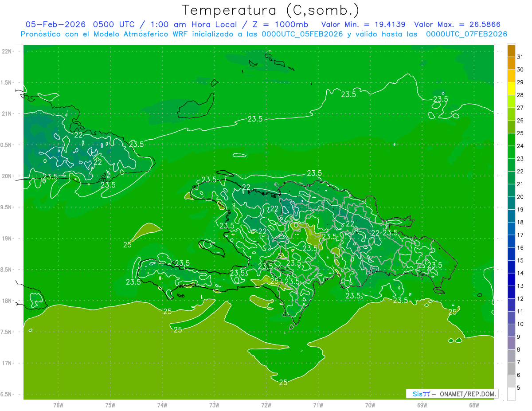Select the '05-Feb-2026' date text
Viewport: 532px width, 411px height.
56,24
